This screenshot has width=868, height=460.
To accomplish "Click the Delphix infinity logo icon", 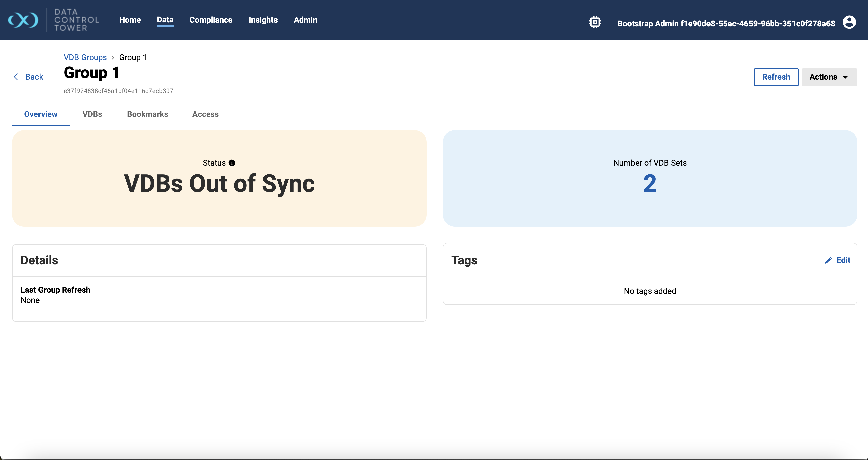I will 23,20.
